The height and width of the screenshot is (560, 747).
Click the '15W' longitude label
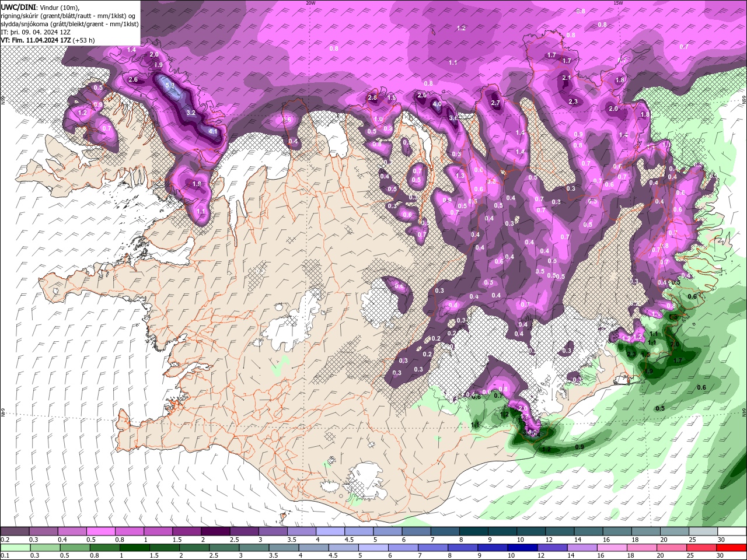point(618,2)
